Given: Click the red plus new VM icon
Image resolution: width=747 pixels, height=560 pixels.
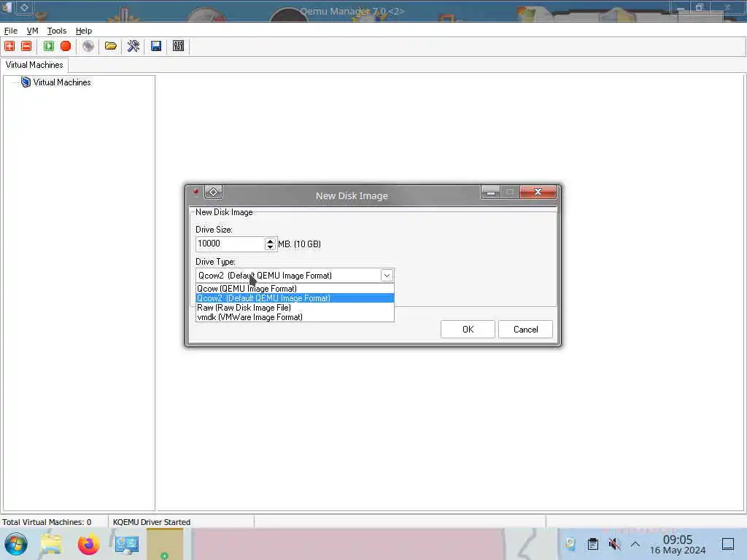Looking at the screenshot, I should 9,46.
